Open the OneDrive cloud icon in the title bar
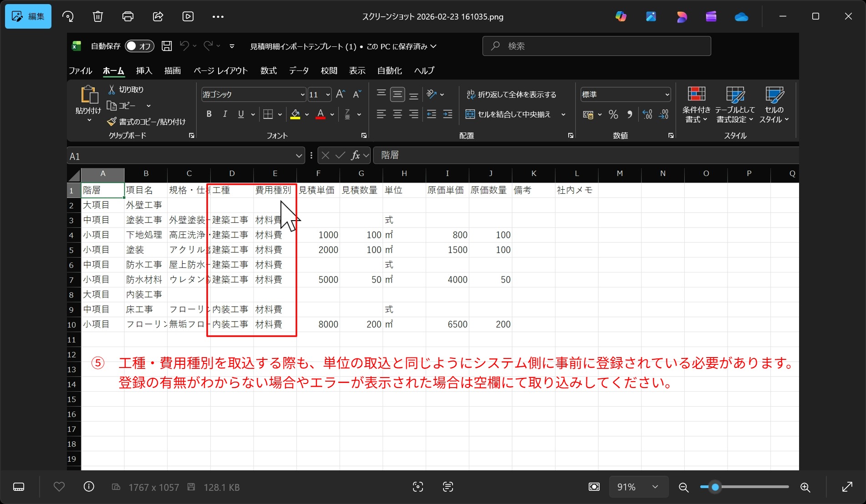 (741, 17)
